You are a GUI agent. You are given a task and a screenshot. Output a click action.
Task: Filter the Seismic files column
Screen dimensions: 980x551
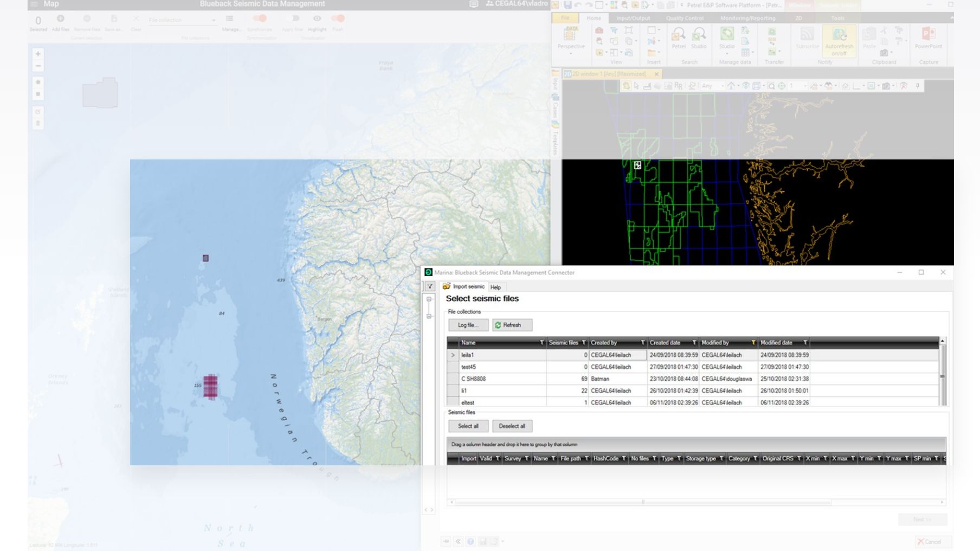click(x=584, y=343)
